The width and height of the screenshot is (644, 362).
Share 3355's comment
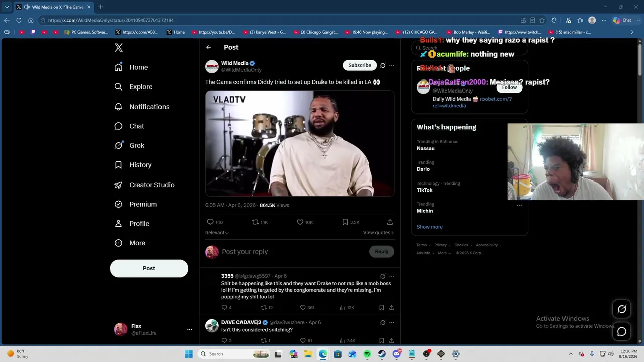(392, 308)
